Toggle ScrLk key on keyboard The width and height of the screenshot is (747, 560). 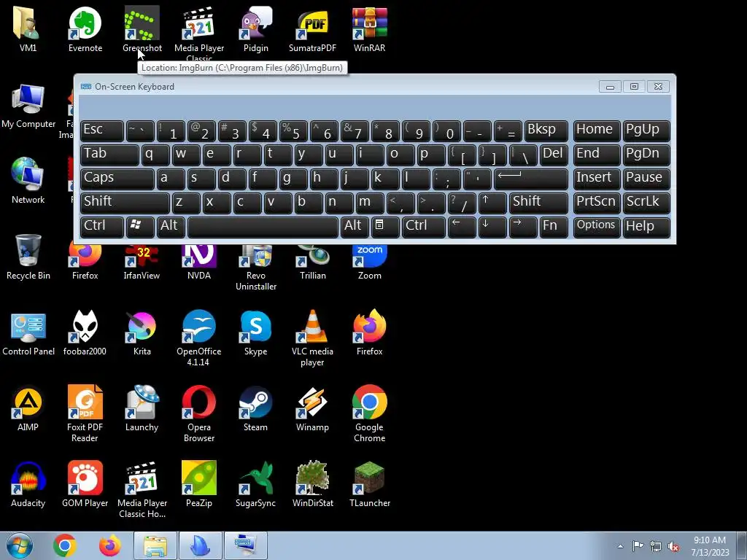pos(646,203)
